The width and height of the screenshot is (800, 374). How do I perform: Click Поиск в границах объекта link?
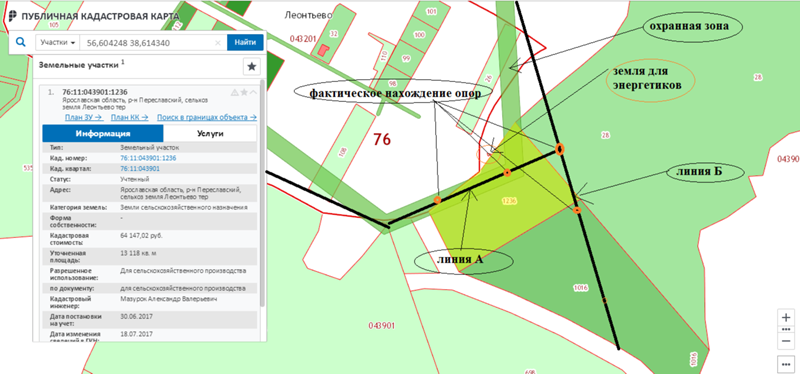[207, 117]
